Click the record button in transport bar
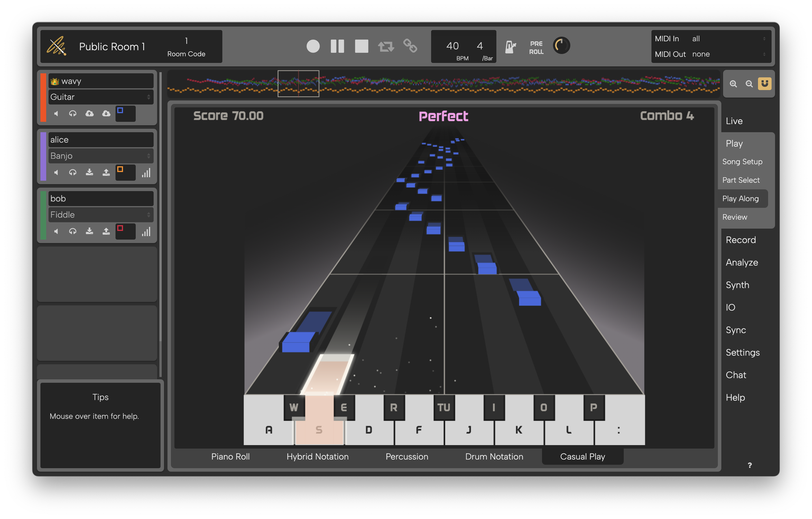This screenshot has height=519, width=812. [313, 46]
